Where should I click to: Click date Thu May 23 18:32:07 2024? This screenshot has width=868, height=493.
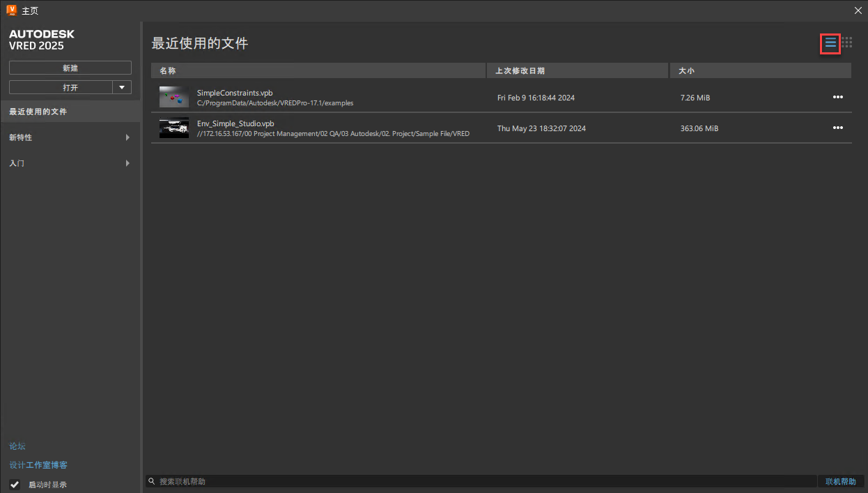tap(541, 128)
